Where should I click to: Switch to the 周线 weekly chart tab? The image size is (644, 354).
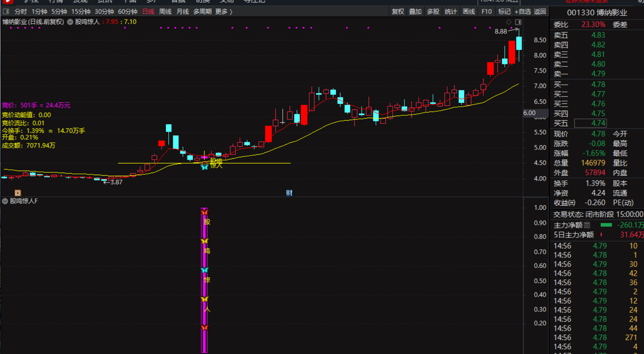click(165, 11)
